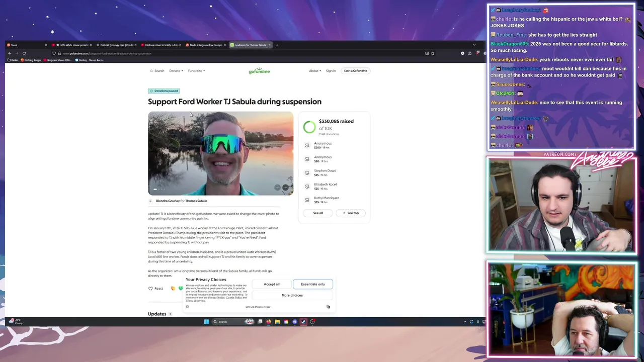Open the Destiny - Steven Bonn bookmark
This screenshot has height=362, width=644.
[x=90, y=60]
